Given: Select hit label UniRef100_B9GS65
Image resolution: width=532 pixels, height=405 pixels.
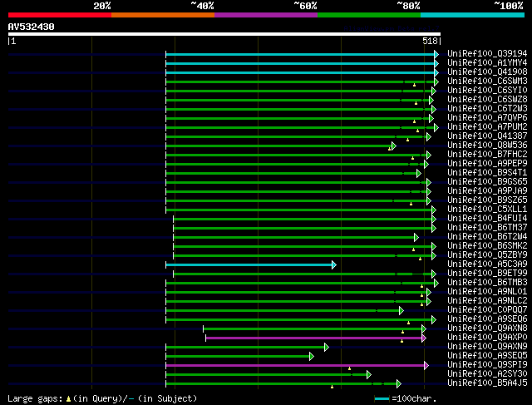Looking at the screenshot, I should pyautogui.click(x=487, y=182).
